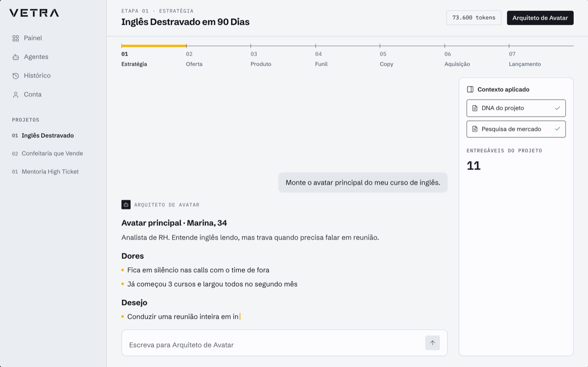Click the ENTREGÁVEIS DO PROJETO label
588x367 pixels.
click(504, 151)
